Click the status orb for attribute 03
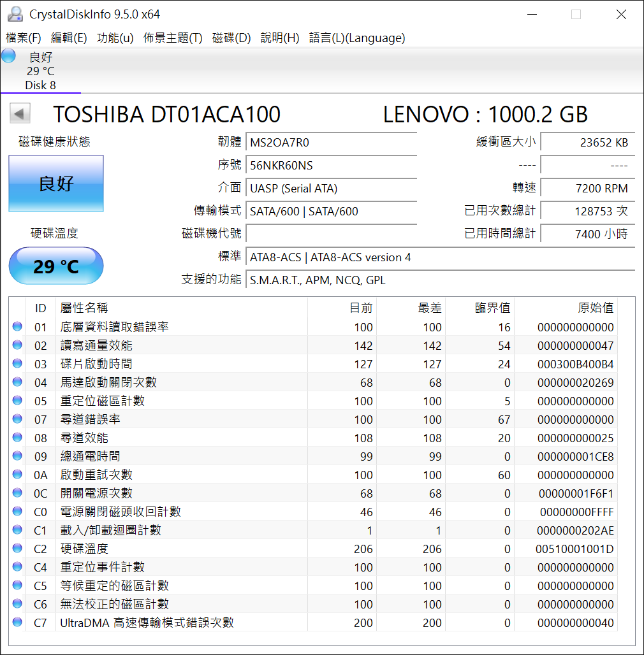This screenshot has width=644, height=655. click(x=17, y=363)
